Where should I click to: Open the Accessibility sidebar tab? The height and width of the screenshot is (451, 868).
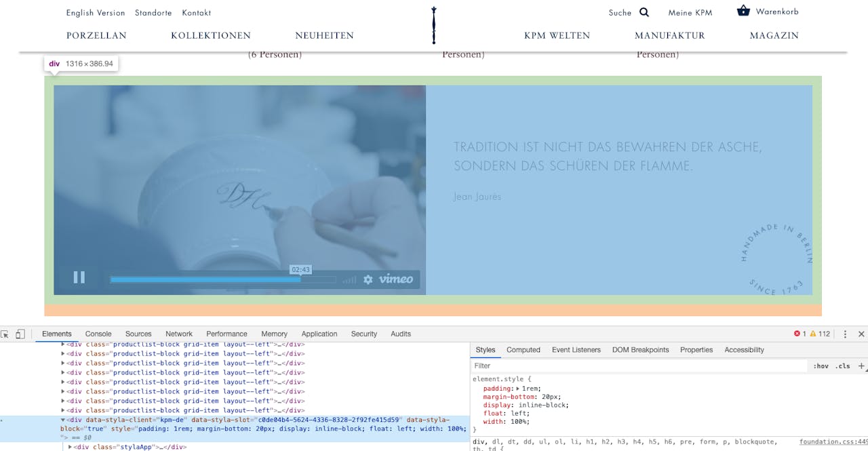click(x=744, y=350)
